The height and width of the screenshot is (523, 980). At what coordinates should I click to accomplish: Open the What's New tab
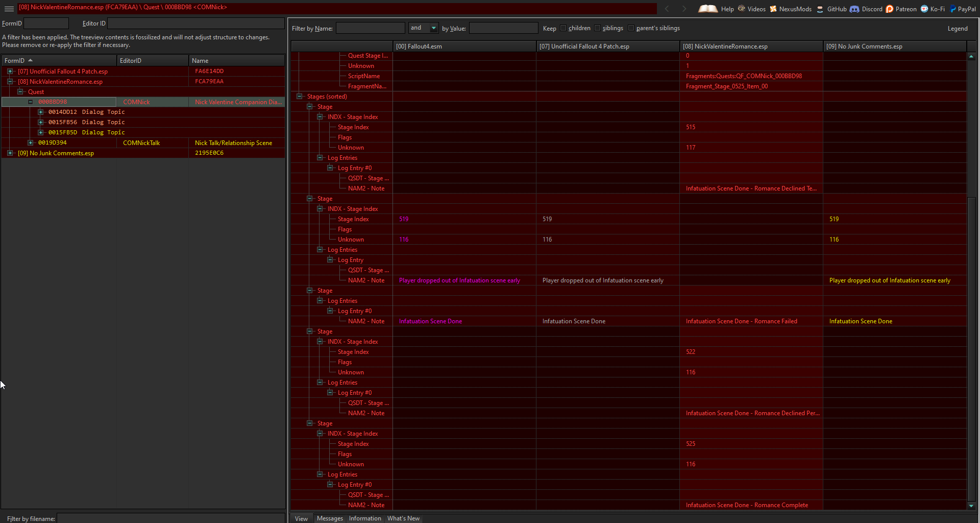403,518
